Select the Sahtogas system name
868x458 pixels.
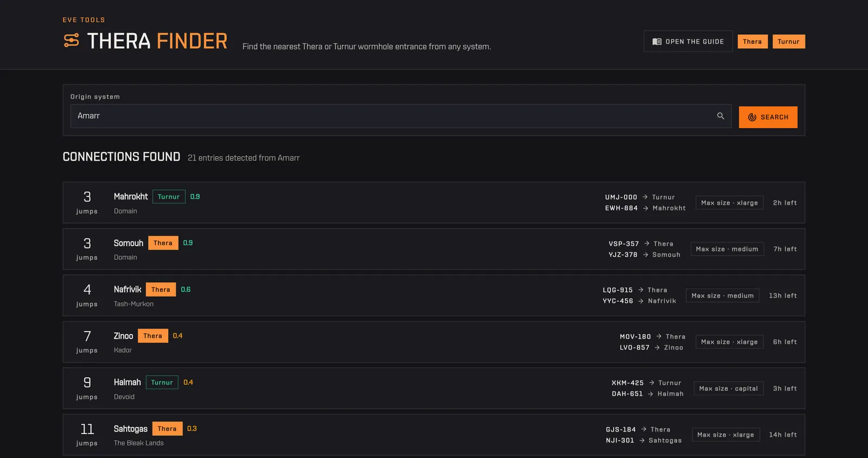(131, 429)
